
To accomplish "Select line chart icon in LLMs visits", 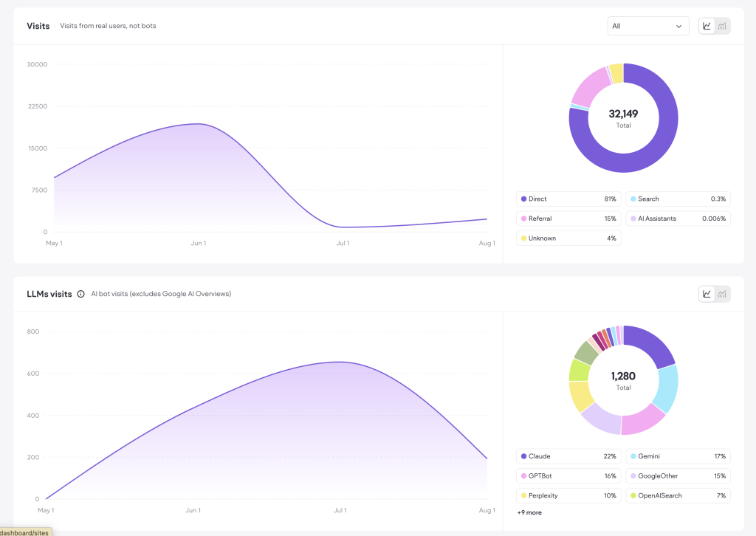I will point(707,294).
